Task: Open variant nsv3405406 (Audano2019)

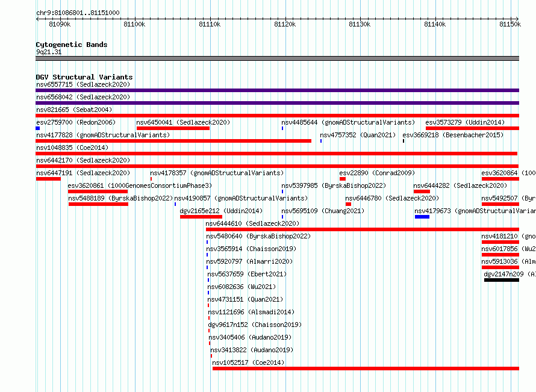Action: (x=250, y=337)
